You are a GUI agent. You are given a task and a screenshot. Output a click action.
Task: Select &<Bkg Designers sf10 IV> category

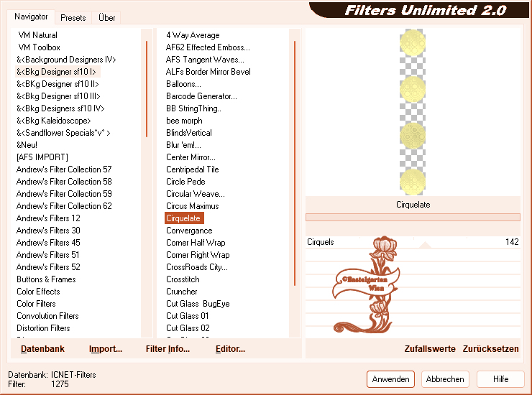pyautogui.click(x=60, y=108)
